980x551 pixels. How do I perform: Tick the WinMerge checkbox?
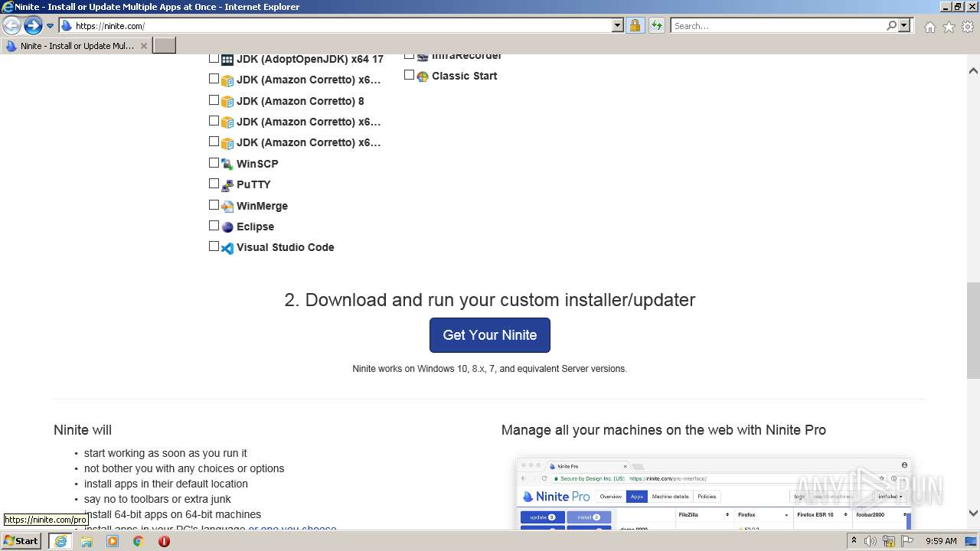(x=214, y=205)
